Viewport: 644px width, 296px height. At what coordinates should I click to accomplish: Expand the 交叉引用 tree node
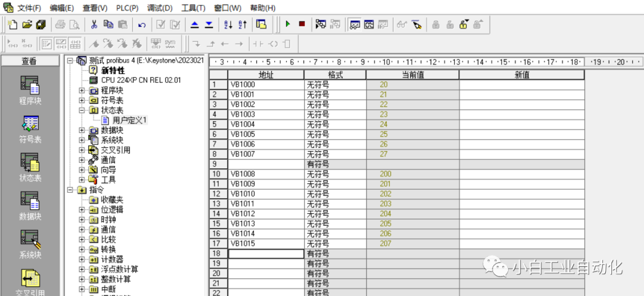[82, 150]
